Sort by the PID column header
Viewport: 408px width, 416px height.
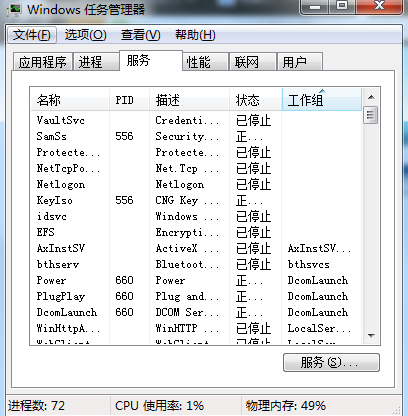point(129,100)
